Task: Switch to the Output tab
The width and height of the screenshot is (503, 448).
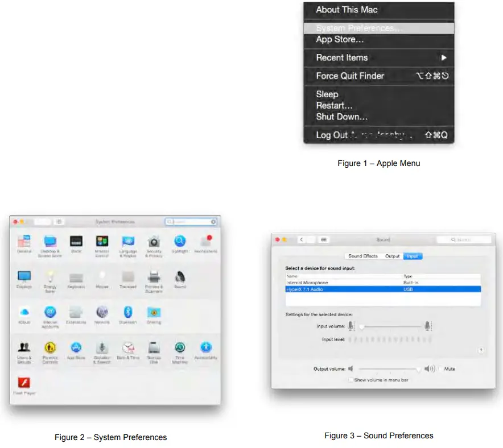Action: point(392,256)
